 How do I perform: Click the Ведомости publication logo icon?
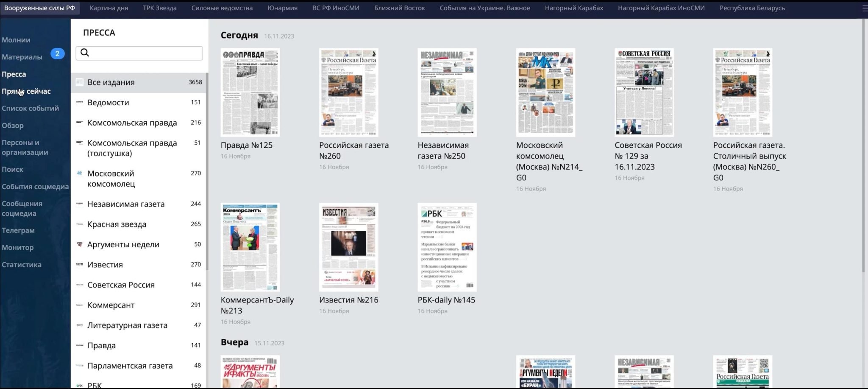click(x=79, y=102)
